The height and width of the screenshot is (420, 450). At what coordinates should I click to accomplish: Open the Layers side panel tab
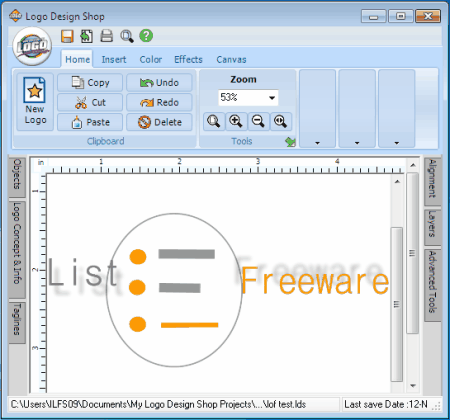[x=432, y=223]
